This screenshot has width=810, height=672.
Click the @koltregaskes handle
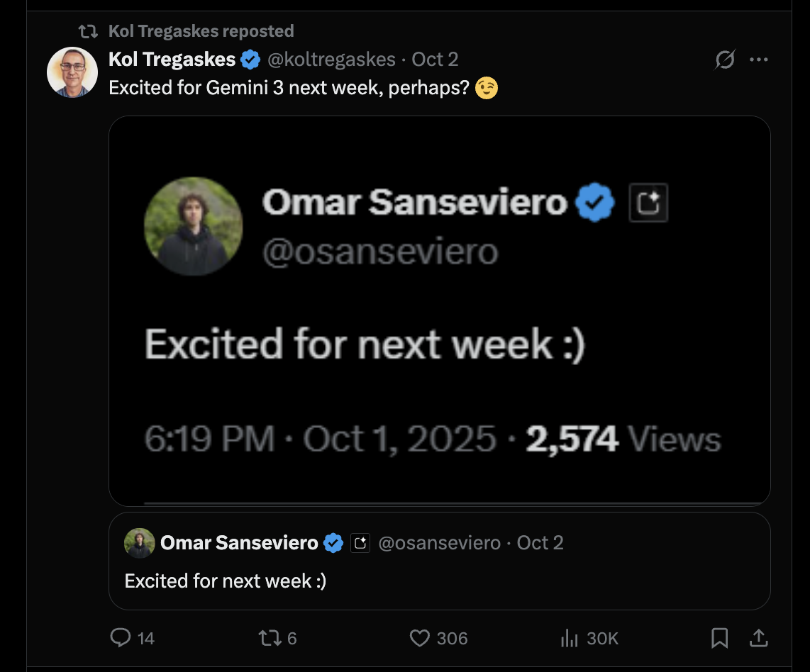pyautogui.click(x=331, y=60)
